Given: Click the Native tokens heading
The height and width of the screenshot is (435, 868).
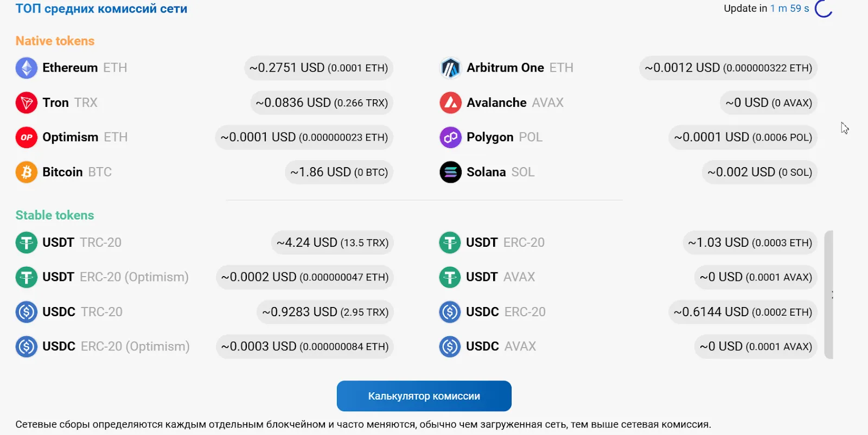Looking at the screenshot, I should tap(55, 41).
